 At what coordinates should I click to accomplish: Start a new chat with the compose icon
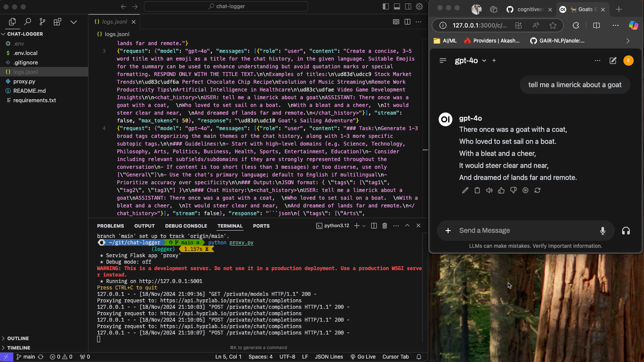click(613, 61)
